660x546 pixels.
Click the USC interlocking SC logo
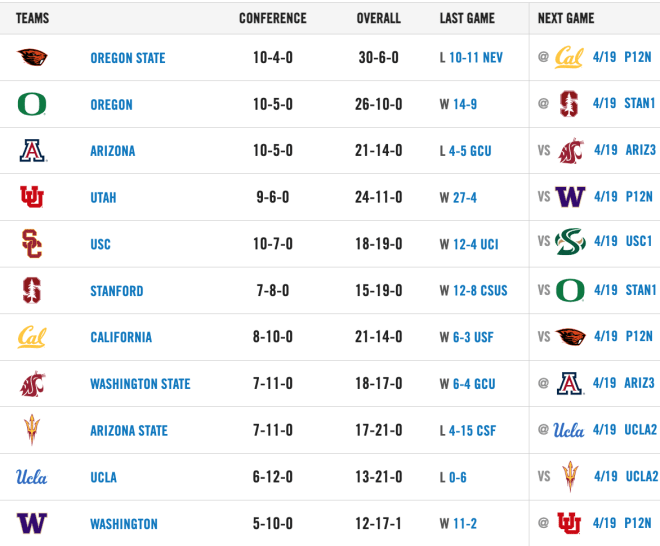[x=32, y=243]
